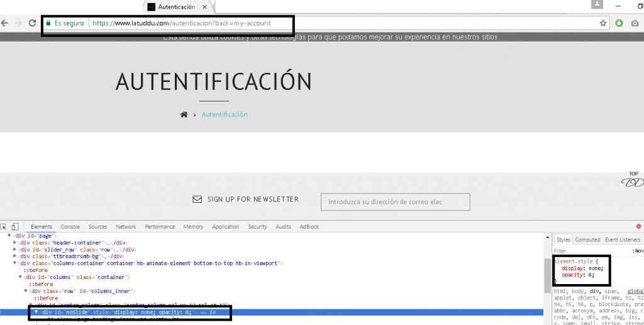Viewport: 644px width, 325px height.
Task: Open the Chrome user profile button
Action: (597, 4)
